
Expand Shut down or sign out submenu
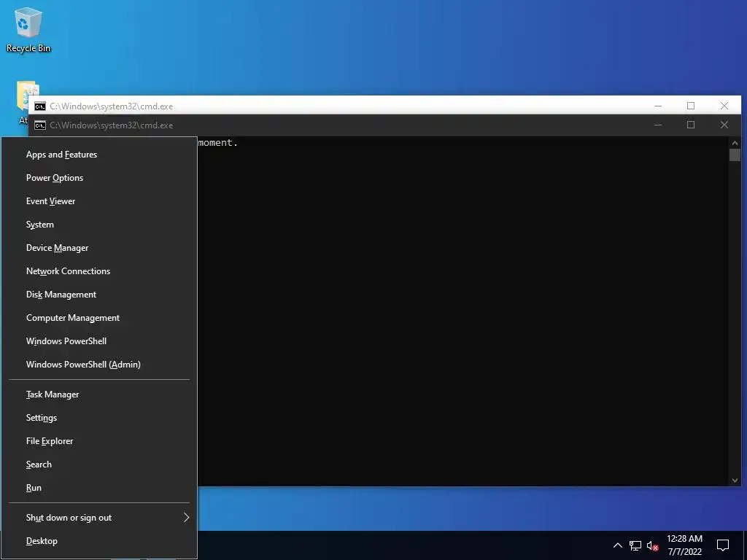[x=99, y=518]
